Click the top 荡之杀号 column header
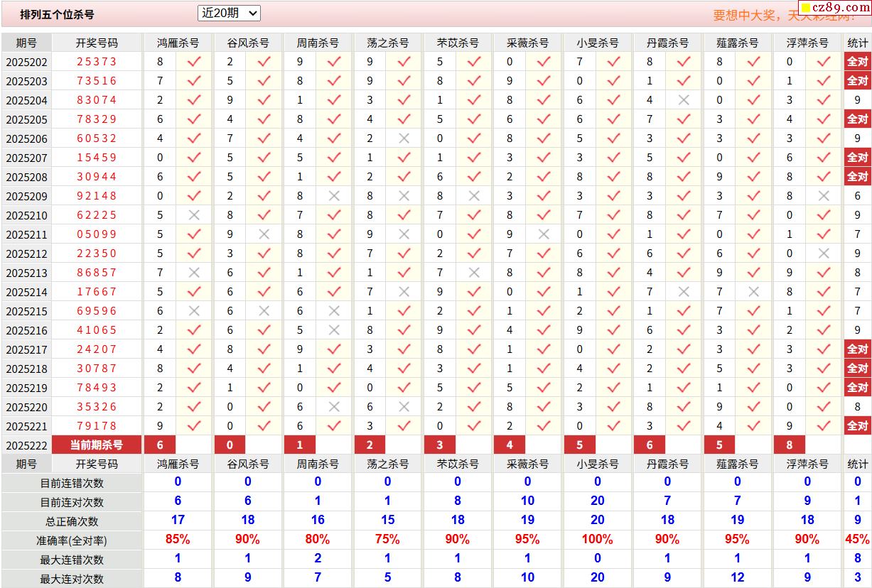The height and width of the screenshot is (588, 872). click(387, 43)
